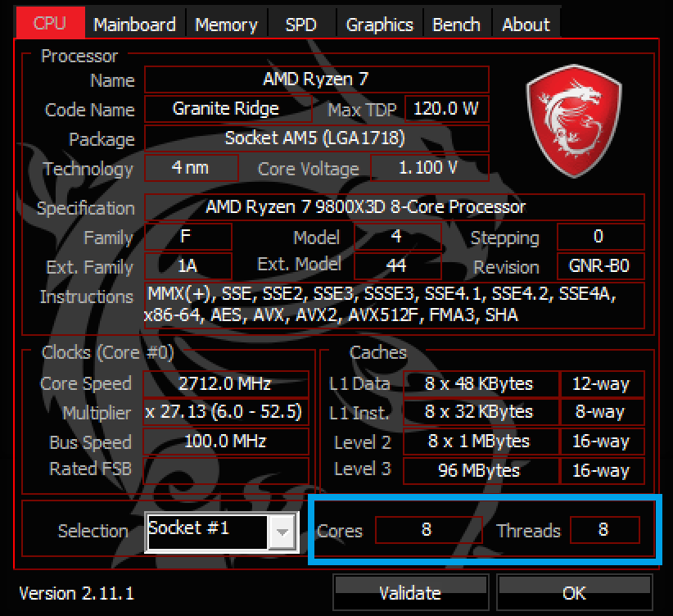Click the 100.0 MHz bus speed value
This screenshot has height=616, width=673.
(226, 442)
